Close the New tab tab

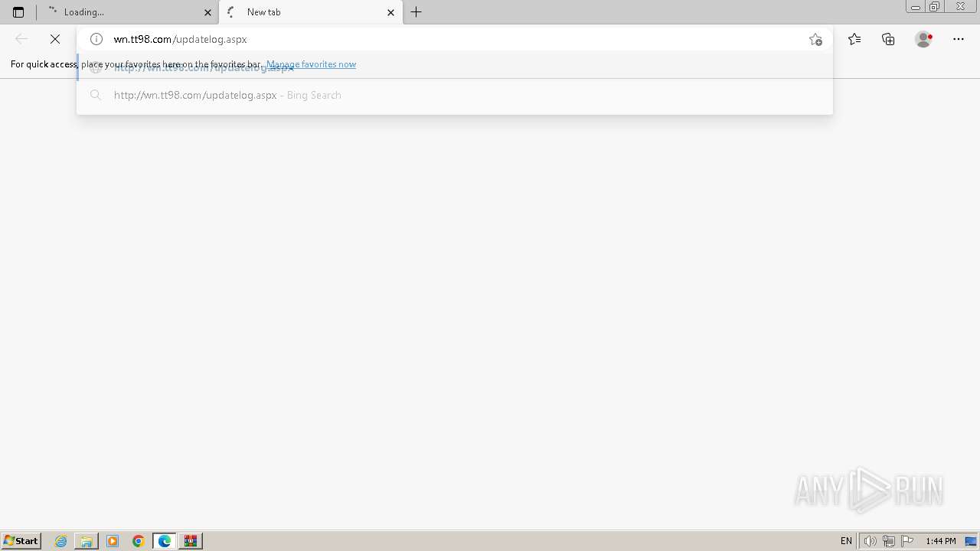tap(390, 12)
